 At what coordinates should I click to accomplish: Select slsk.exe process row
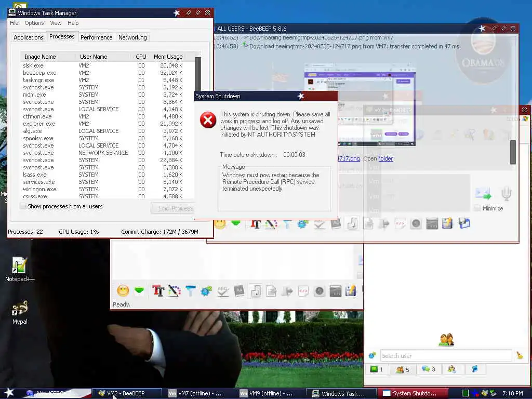103,65
